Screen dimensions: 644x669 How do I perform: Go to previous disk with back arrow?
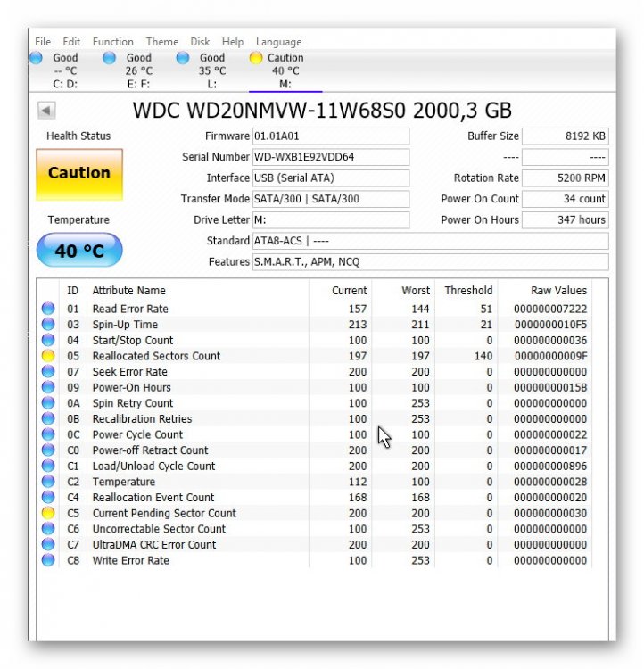[46, 111]
